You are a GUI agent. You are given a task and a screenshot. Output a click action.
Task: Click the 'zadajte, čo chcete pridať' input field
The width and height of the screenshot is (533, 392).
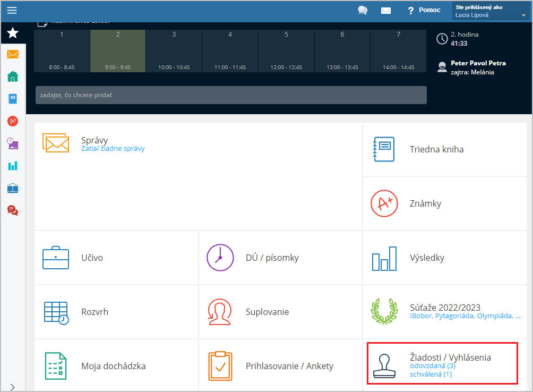pyautogui.click(x=231, y=95)
